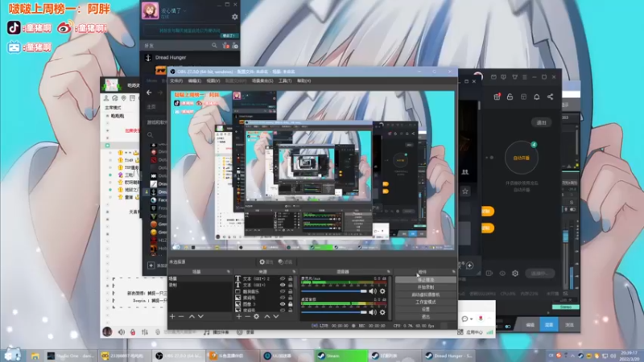Open 场景集合(S) menu in OBS

[x=262, y=81]
